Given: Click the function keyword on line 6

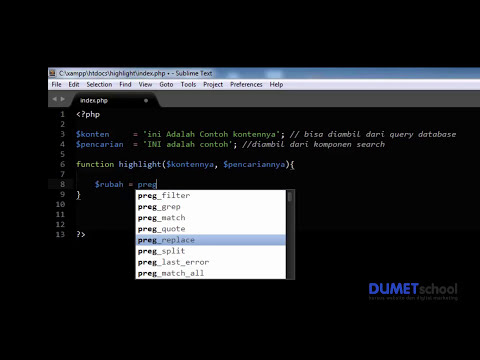Looking at the screenshot, I should click(x=95, y=164).
